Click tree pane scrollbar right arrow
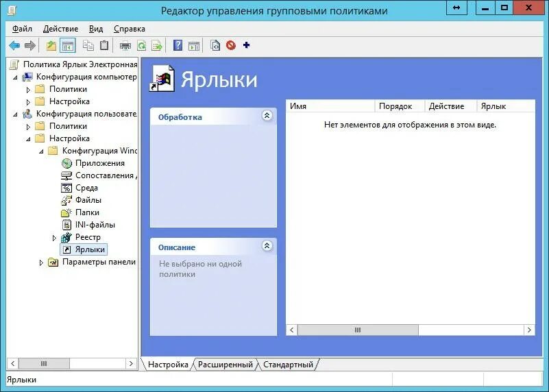This screenshot has width=549, height=392. pyautogui.click(x=132, y=363)
